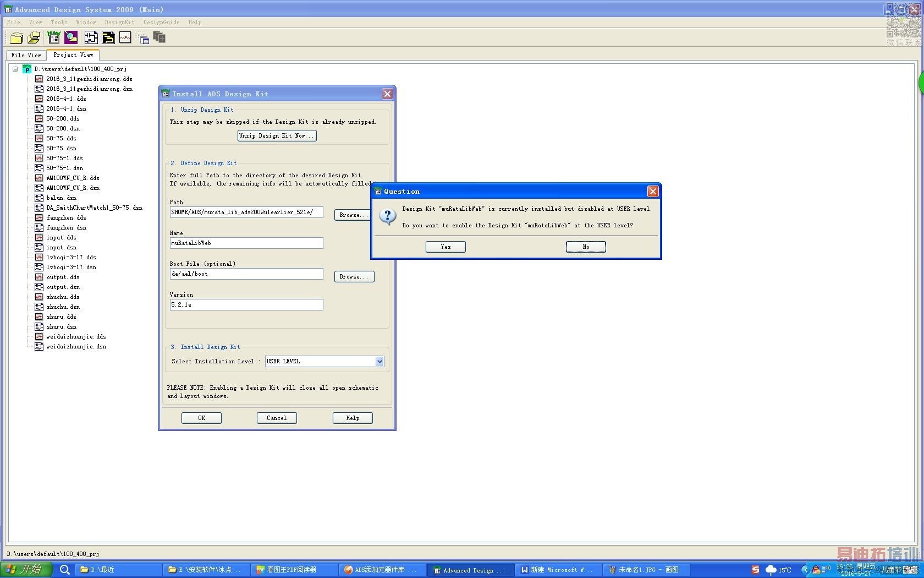
Task: Open a new schematic window from toolbar
Action: click(91, 37)
